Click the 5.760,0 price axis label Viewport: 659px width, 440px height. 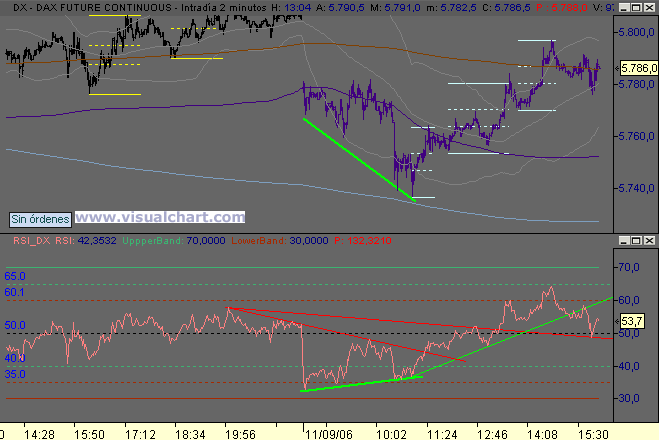(x=637, y=136)
